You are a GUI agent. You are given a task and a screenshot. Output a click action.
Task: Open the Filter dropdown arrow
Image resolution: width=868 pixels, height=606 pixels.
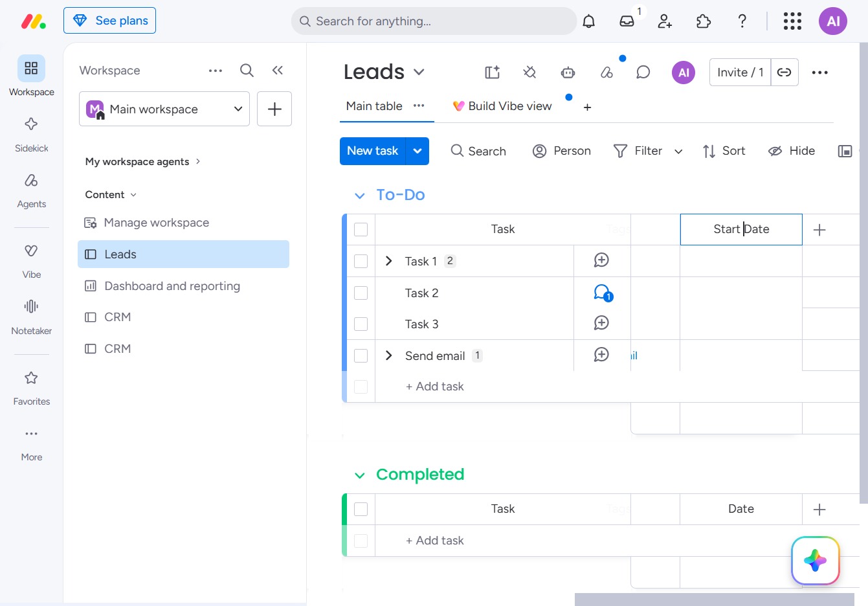tap(678, 151)
